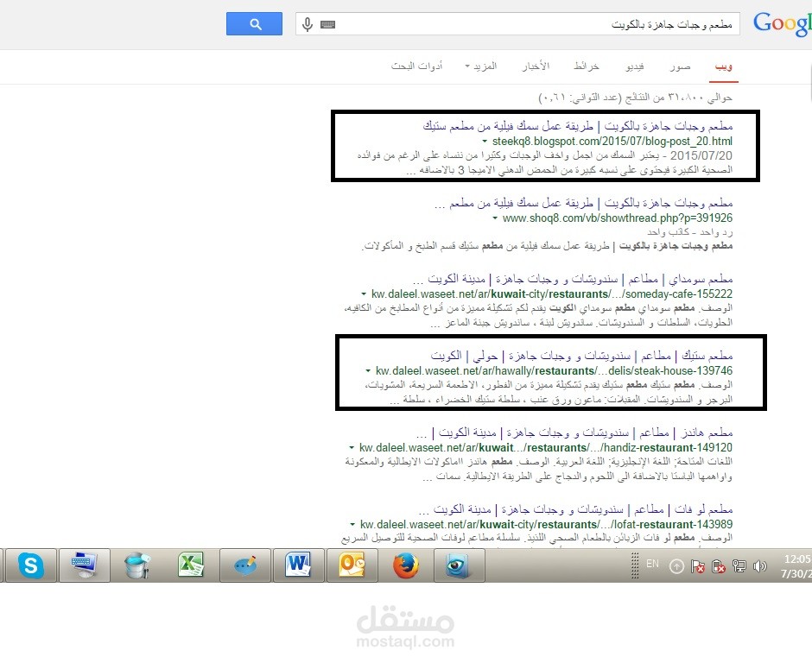Open Firefox from the taskbar

(405, 565)
